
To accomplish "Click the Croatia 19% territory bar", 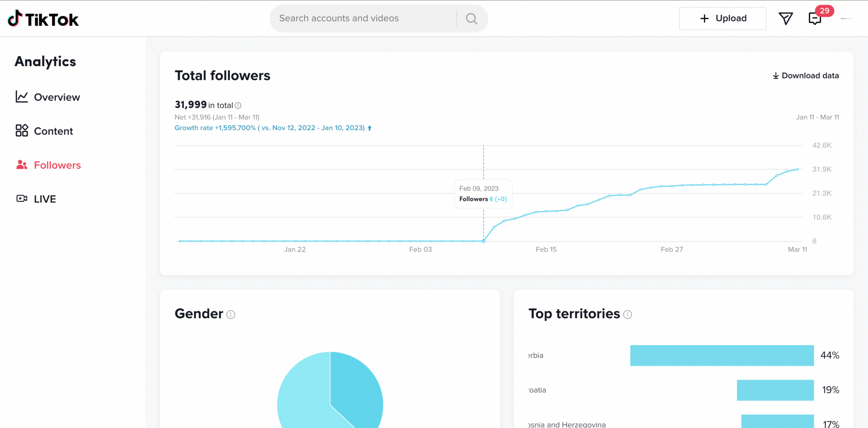I will [x=775, y=390].
